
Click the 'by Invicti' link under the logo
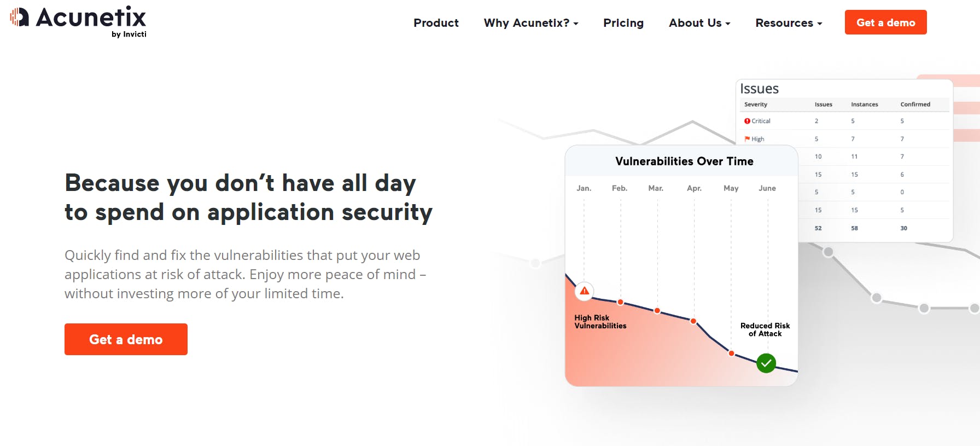[x=129, y=35]
